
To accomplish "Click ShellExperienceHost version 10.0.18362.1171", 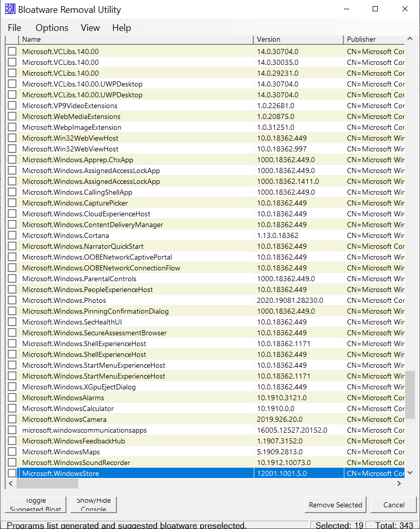I will point(284,344).
